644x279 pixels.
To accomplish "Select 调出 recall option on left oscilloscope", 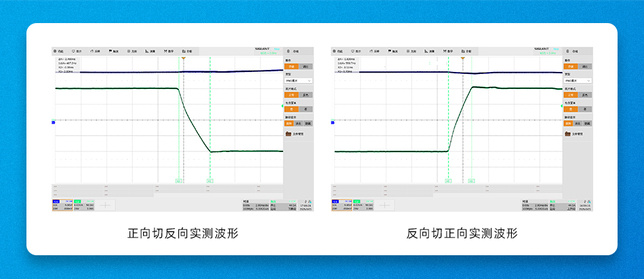I will click(305, 67).
